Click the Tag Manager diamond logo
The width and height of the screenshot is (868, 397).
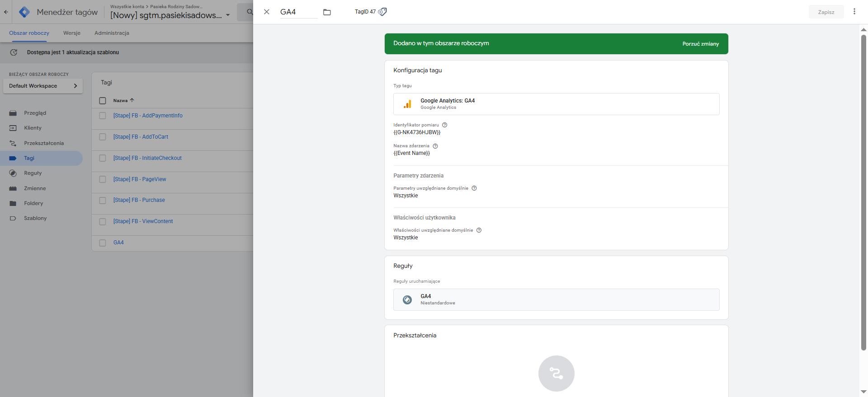coord(24,12)
